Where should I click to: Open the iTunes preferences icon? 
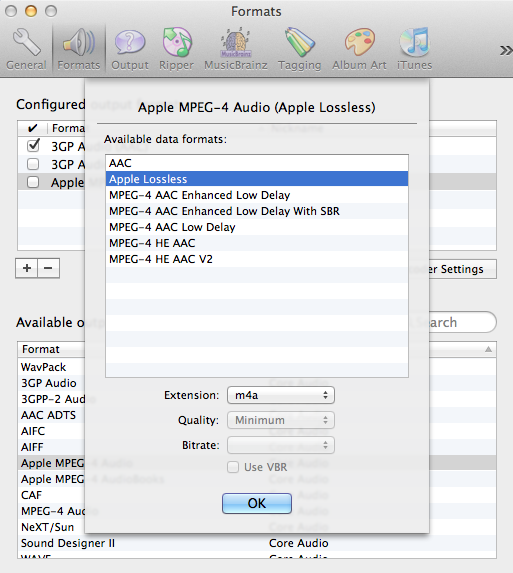[x=414, y=42]
